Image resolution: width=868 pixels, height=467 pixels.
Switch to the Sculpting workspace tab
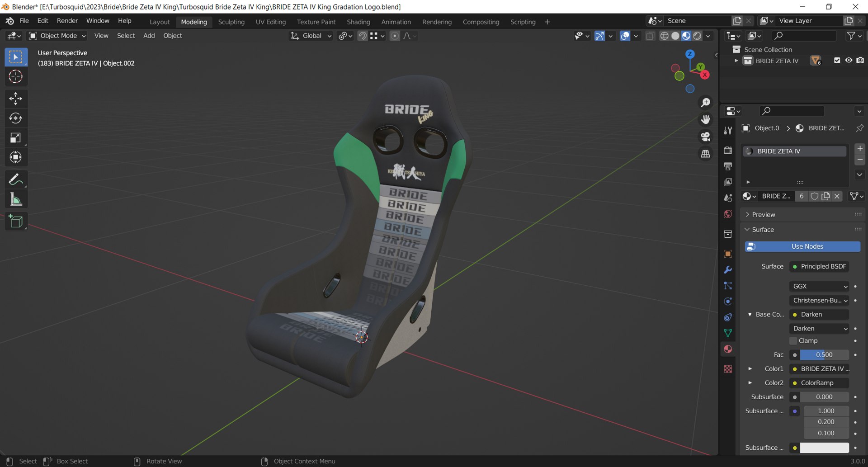coord(231,22)
